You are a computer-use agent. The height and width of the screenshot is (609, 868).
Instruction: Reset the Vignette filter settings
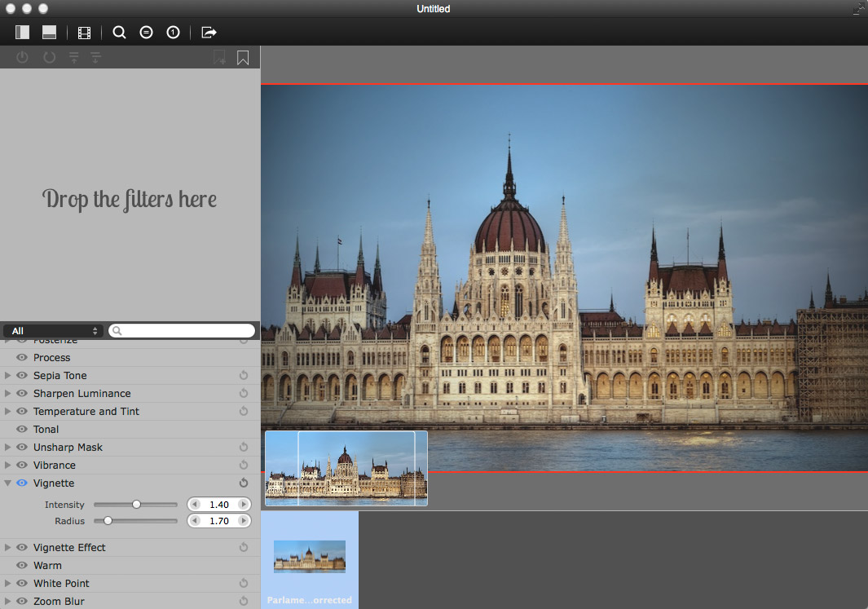tap(243, 483)
